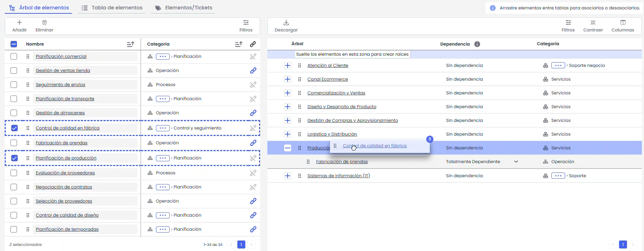The width and height of the screenshot is (644, 251).
Task: Collapse the Producción tree node
Action: point(288,148)
